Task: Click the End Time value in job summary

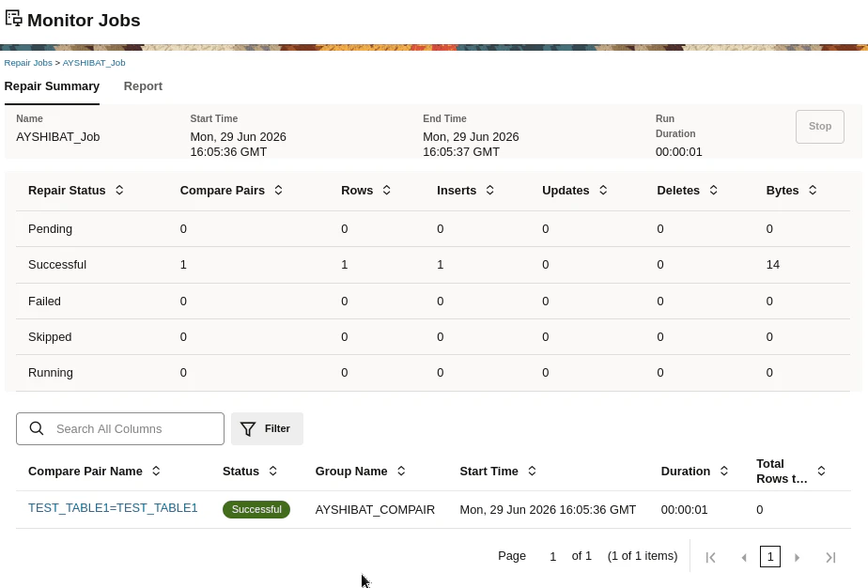Action: [x=471, y=145]
